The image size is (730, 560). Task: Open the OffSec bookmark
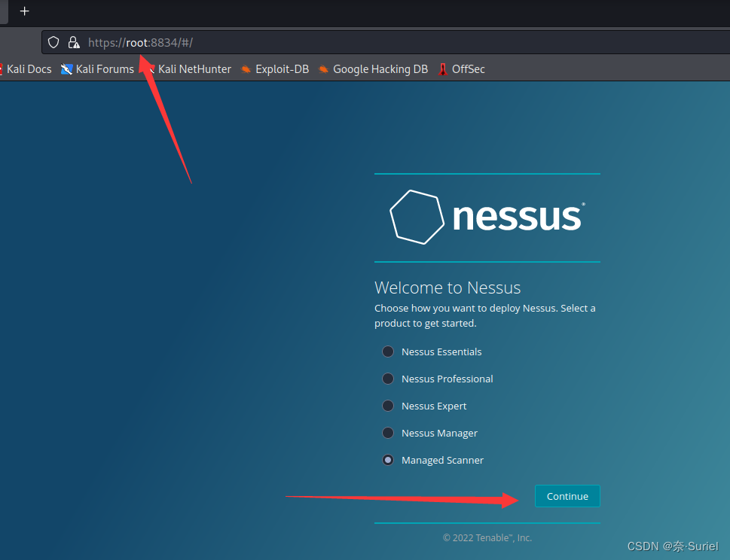[461, 69]
